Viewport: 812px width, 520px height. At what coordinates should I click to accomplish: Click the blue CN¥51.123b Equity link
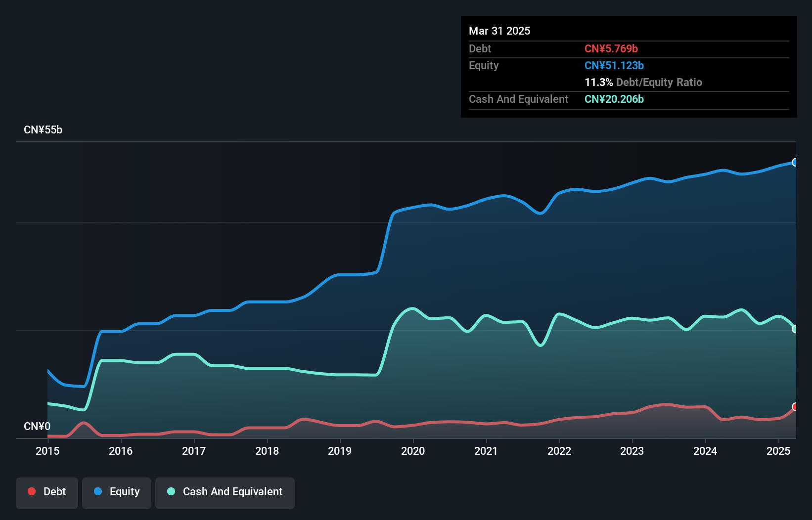(x=614, y=65)
